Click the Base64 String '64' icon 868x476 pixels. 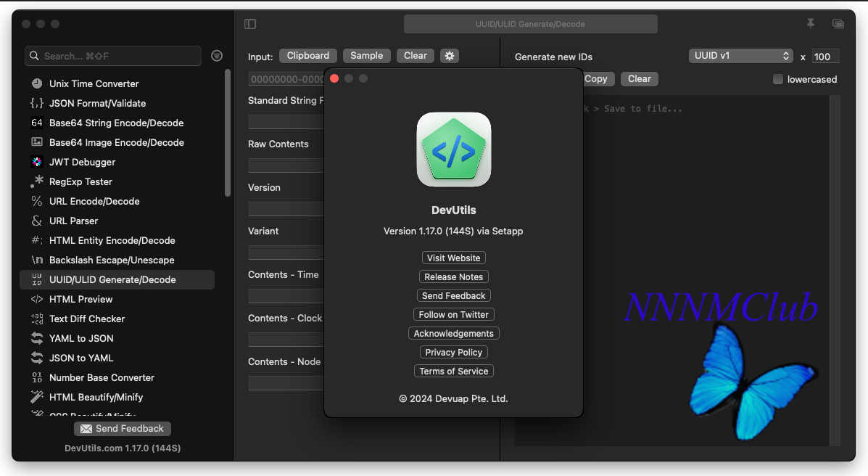37,123
